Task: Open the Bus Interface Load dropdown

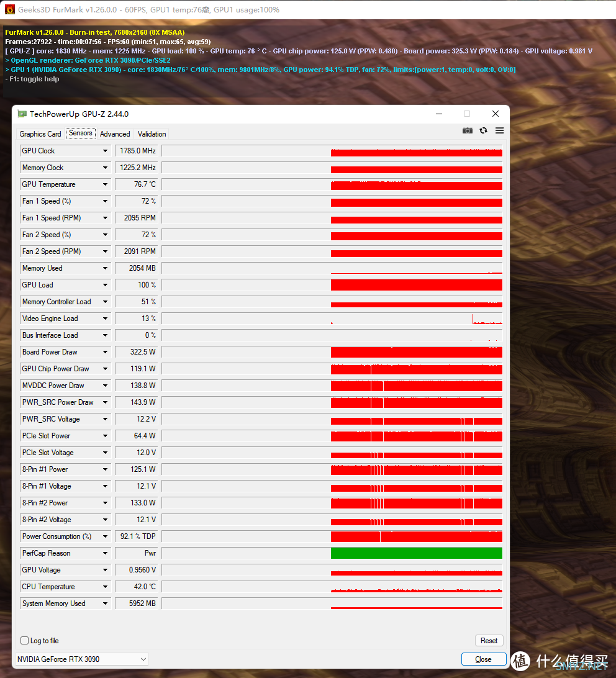Action: click(105, 335)
